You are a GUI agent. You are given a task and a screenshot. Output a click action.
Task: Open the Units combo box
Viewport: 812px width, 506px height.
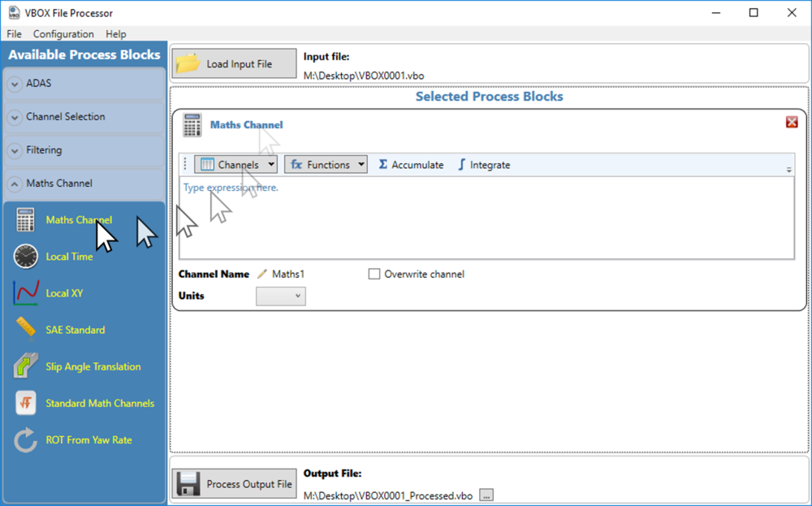click(281, 296)
